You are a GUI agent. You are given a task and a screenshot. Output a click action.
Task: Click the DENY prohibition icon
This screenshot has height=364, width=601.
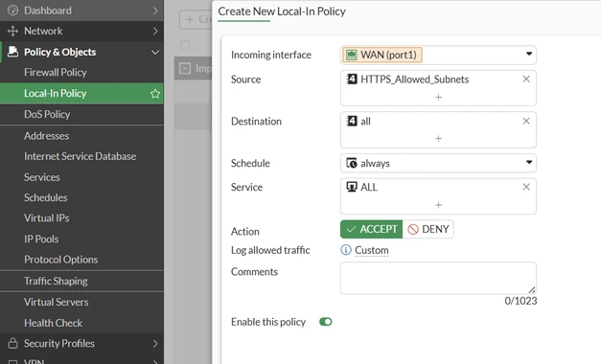pyautogui.click(x=413, y=229)
